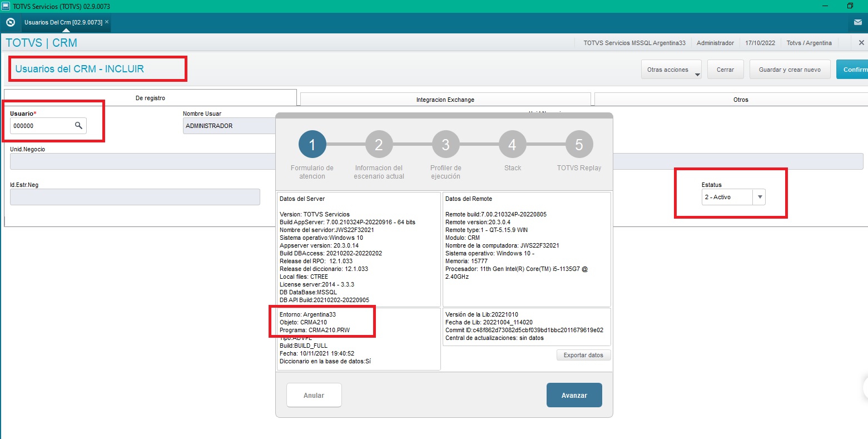Click the Objeto: CRMA210 line
Image resolution: width=868 pixels, height=439 pixels.
coord(303,322)
